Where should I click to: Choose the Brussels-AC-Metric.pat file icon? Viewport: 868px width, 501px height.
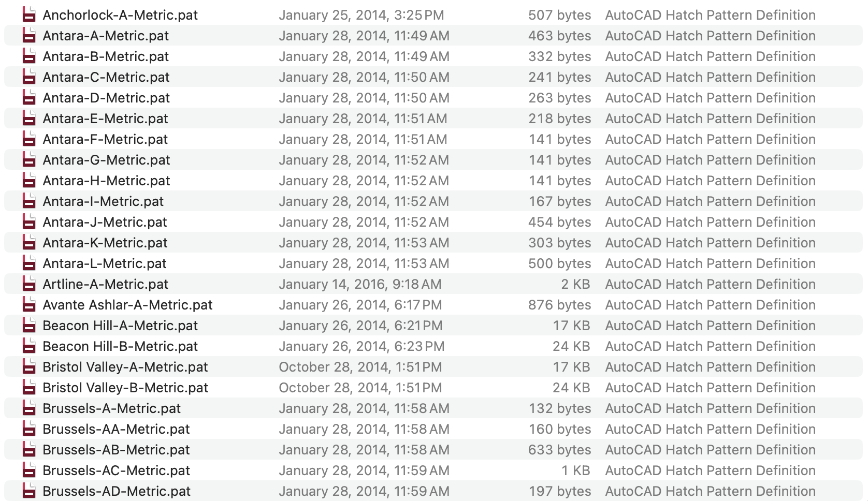pyautogui.click(x=30, y=470)
